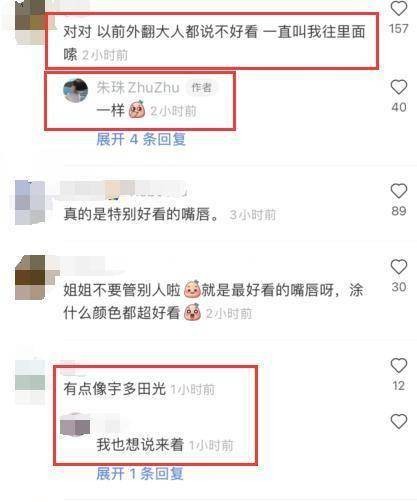417x502 pixels.
Task: Open avatar of 我也想说来着 replier
Action: [x=75, y=424]
